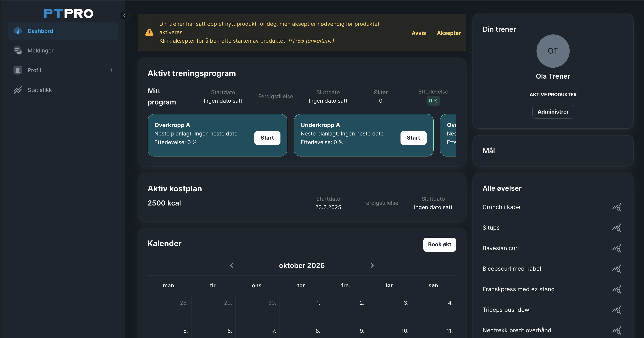Open the Dashbord menu item
644x338 pixels.
pos(63,31)
